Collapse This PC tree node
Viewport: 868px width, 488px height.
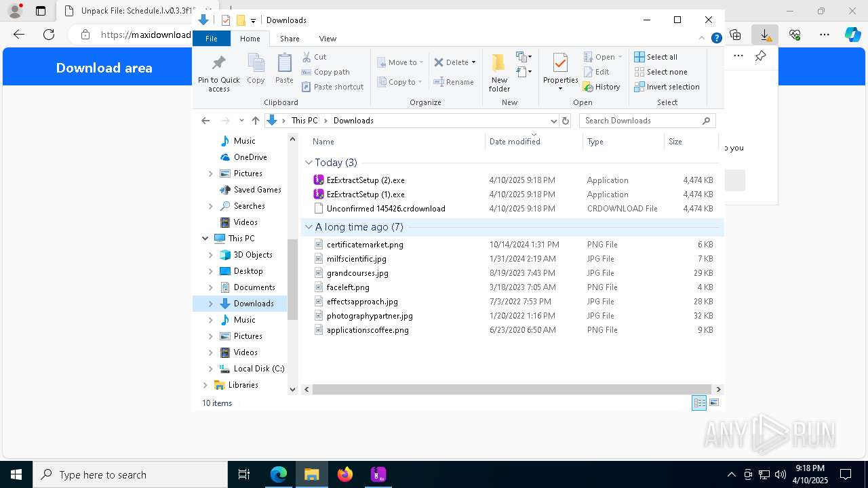click(205, 239)
